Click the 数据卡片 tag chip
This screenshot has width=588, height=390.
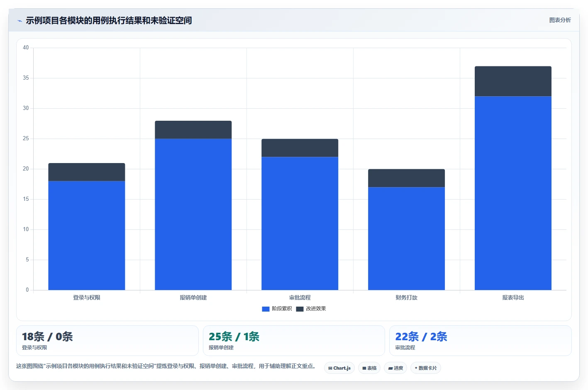click(426, 368)
